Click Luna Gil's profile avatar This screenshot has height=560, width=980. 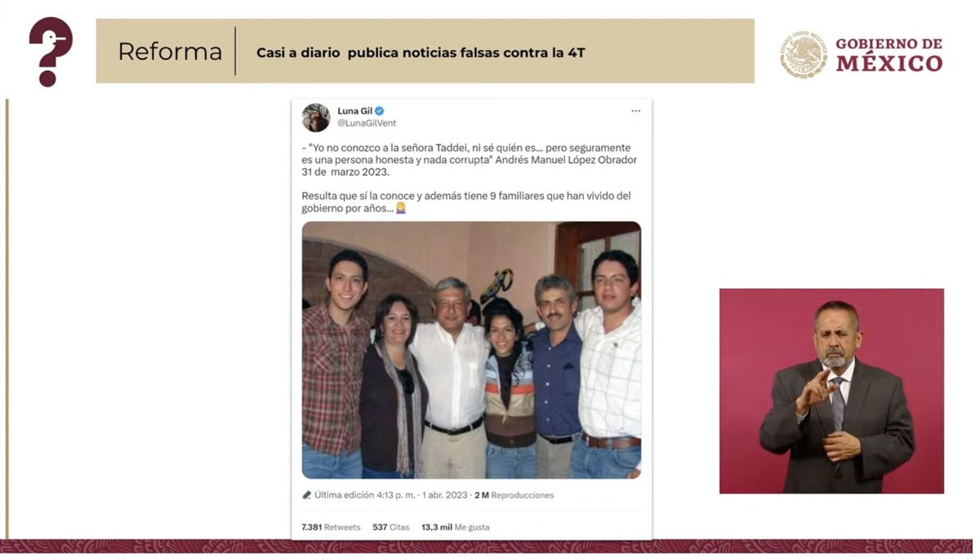(x=316, y=118)
